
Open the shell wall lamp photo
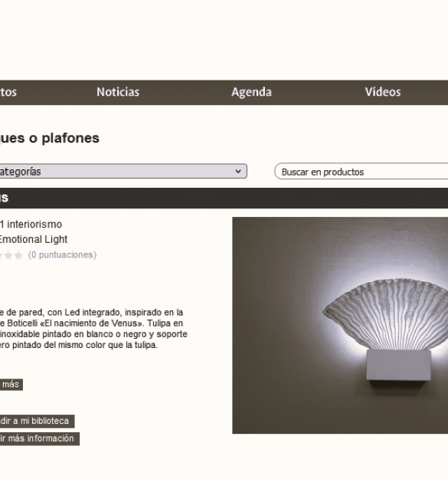[x=340, y=326]
